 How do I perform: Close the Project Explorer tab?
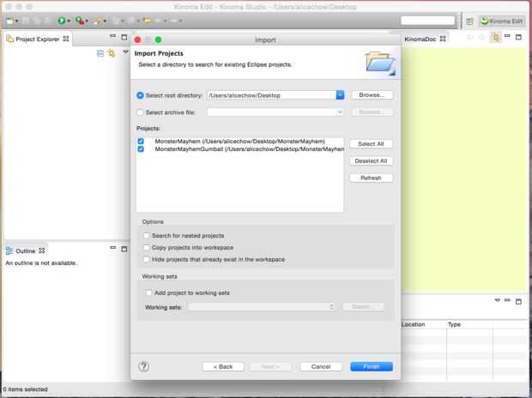tap(66, 39)
